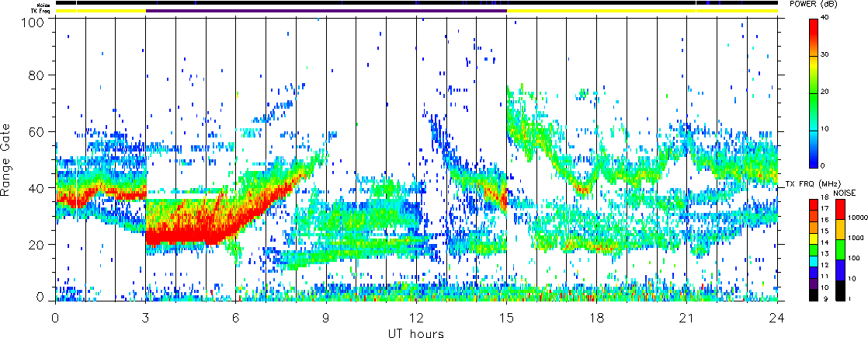Click the "UT hours" x-axis title
The image size is (868, 338).
(x=417, y=333)
